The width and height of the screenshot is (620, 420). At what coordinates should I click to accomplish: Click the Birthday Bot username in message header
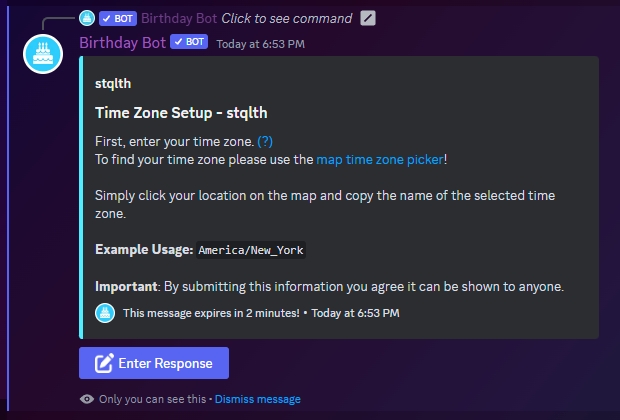pos(122,42)
